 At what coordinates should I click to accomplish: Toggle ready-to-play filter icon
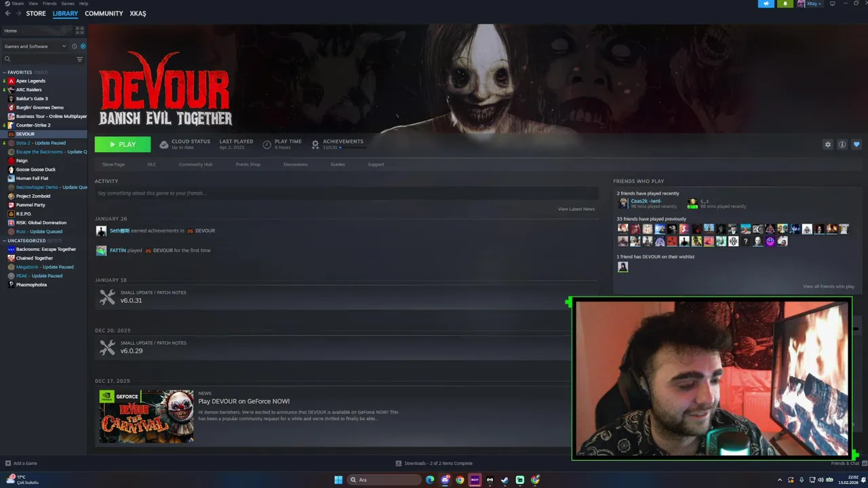tap(83, 46)
